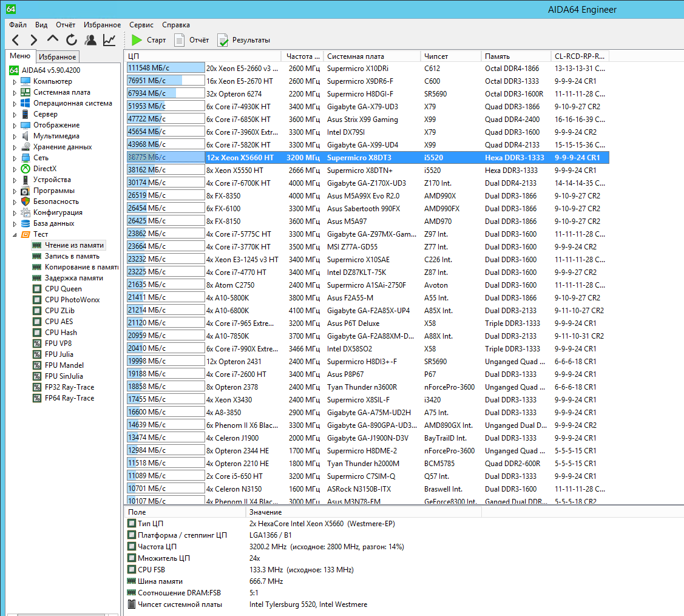Click the CPU Queen benchmark icon
The height and width of the screenshot is (616, 684).
37,289
